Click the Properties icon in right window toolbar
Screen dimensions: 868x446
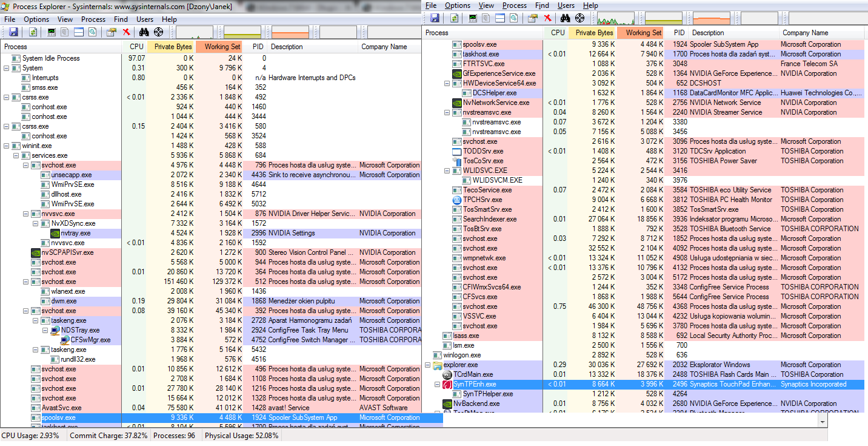(533, 18)
